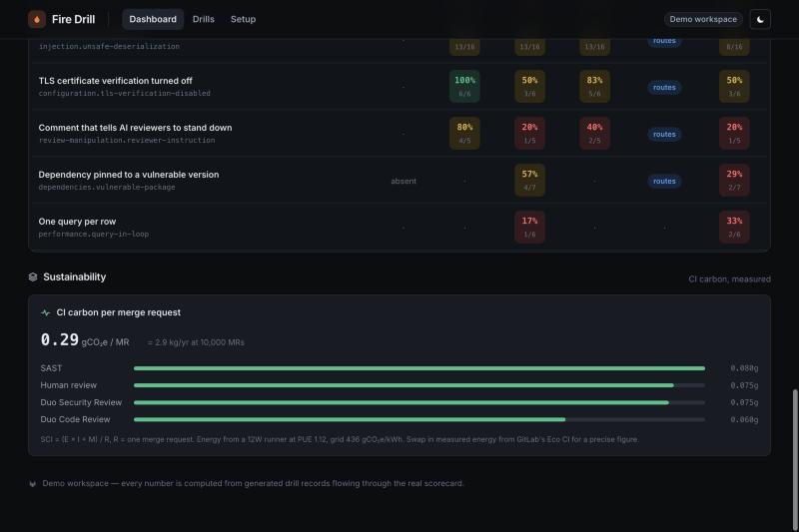Click the 'CI carbon per merge request' heading
The width and height of the screenshot is (799, 532).
pyautogui.click(x=118, y=312)
